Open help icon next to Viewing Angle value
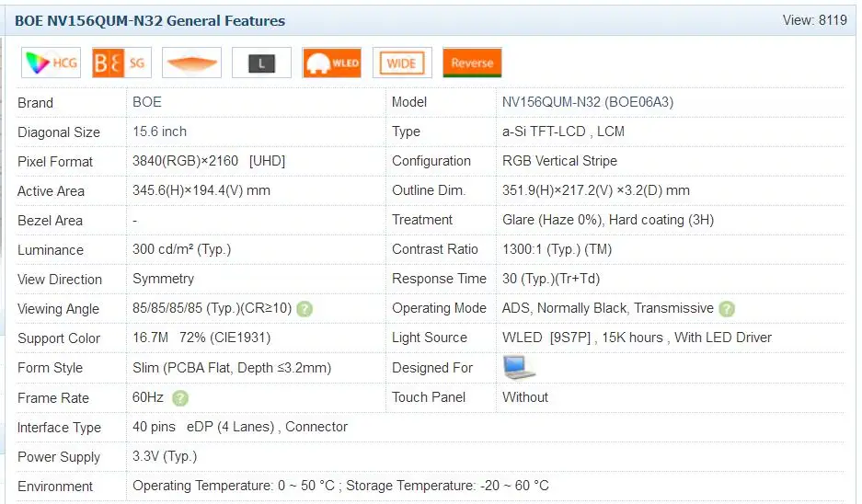Screen dimensions: 862x504 (x=305, y=309)
